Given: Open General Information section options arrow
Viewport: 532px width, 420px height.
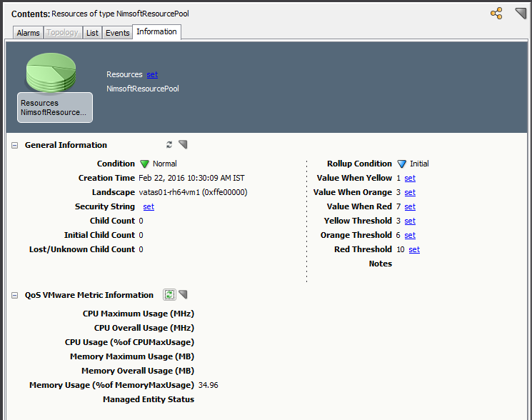Looking at the screenshot, I should pyautogui.click(x=183, y=145).
